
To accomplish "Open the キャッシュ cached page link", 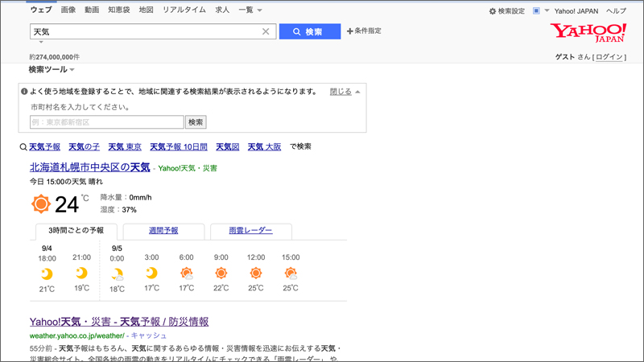I will [x=149, y=335].
